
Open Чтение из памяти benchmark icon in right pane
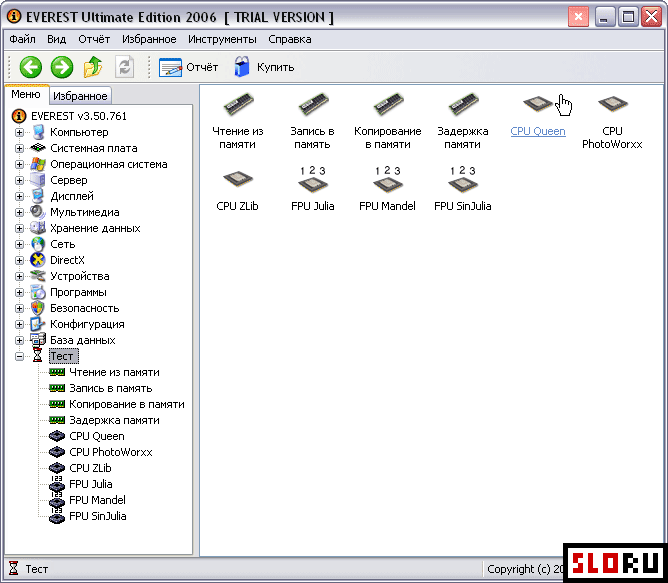point(238,121)
